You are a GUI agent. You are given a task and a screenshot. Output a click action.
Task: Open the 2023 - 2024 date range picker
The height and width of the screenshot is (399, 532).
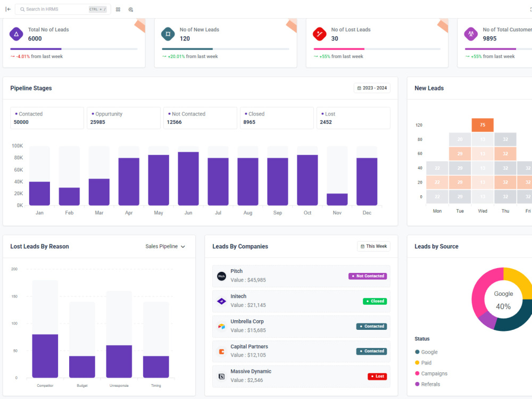tap(372, 88)
